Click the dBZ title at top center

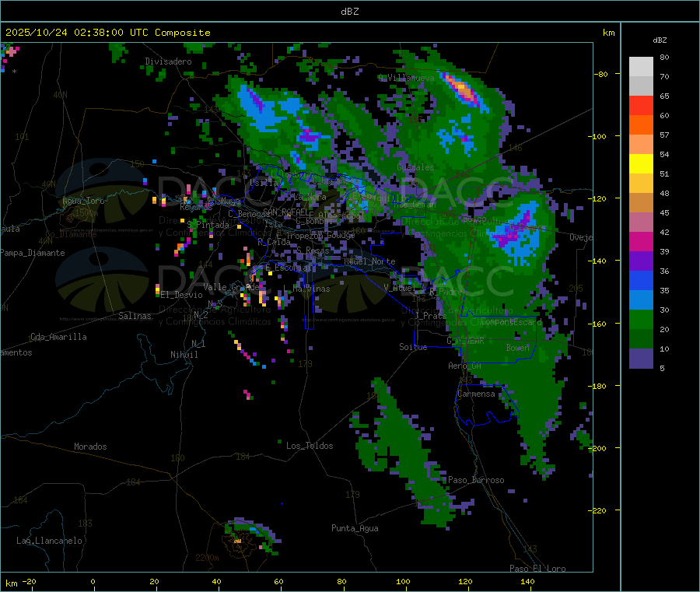point(350,11)
